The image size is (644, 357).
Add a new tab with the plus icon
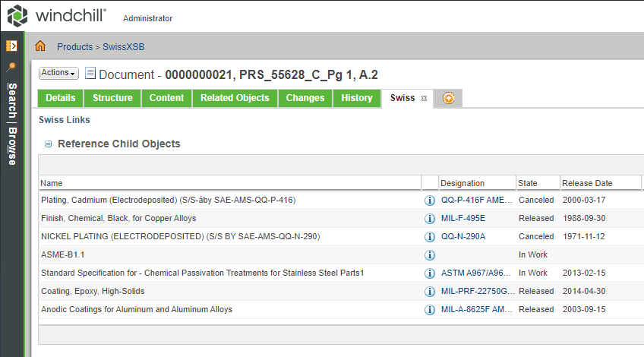tap(449, 98)
